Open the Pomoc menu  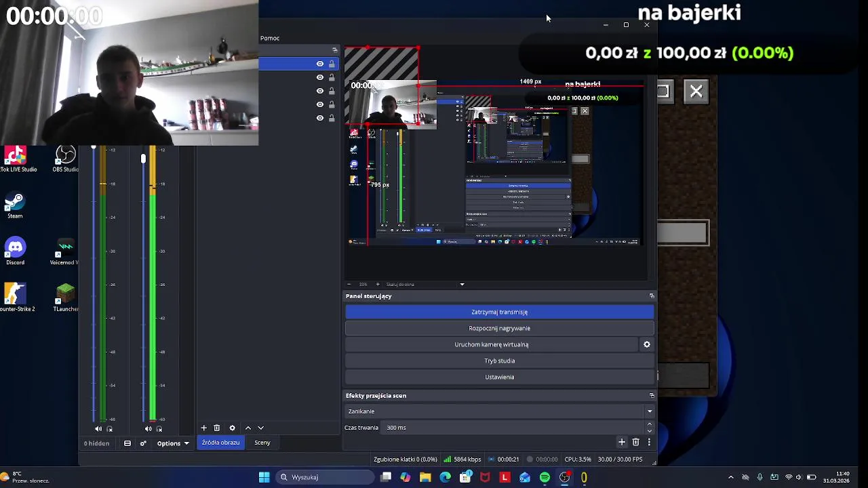click(270, 38)
